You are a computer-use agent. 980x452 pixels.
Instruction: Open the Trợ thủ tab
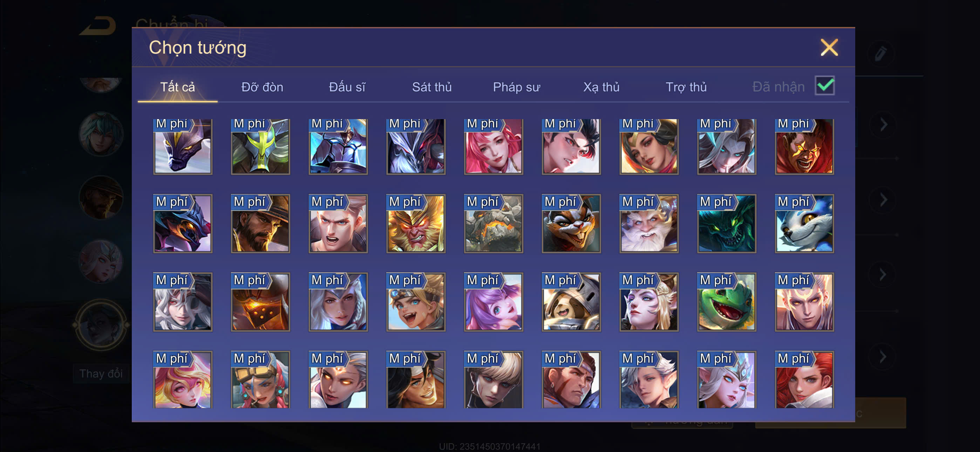point(686,87)
